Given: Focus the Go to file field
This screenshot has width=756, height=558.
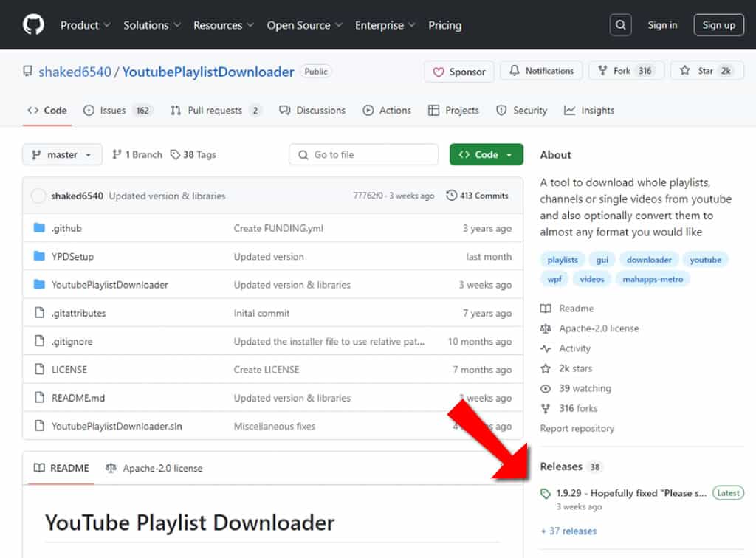Looking at the screenshot, I should coord(363,155).
